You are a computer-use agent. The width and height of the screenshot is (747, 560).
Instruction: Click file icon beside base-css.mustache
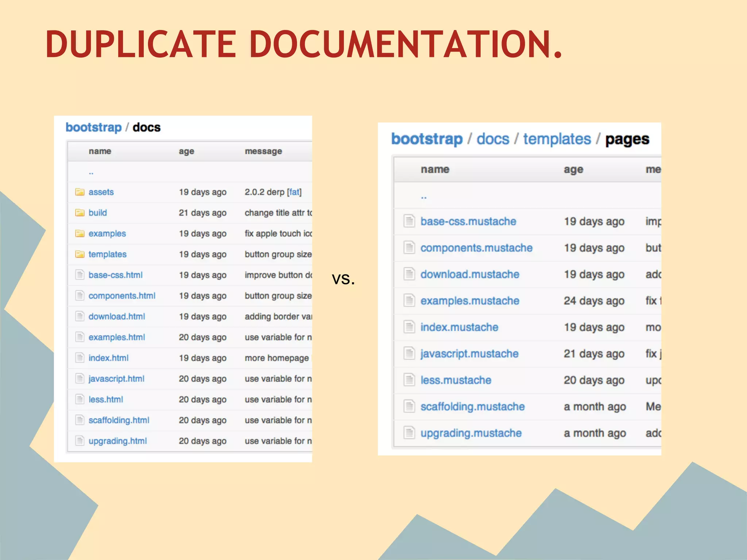[x=409, y=221]
